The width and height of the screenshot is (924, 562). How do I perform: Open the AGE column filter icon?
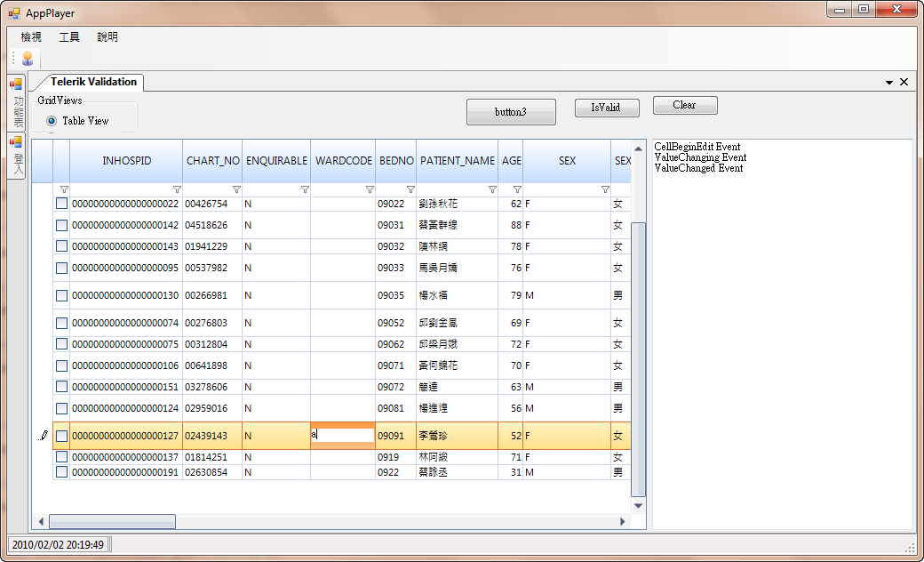(517, 189)
